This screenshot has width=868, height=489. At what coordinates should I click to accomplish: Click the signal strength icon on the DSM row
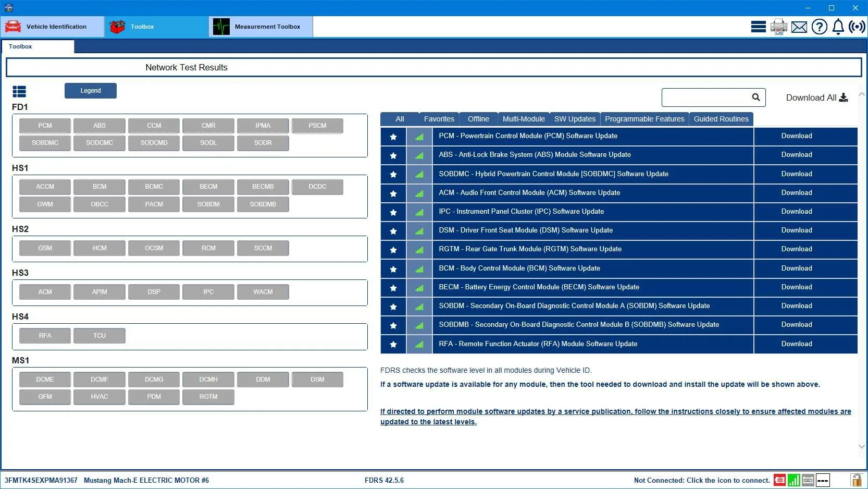tap(419, 231)
